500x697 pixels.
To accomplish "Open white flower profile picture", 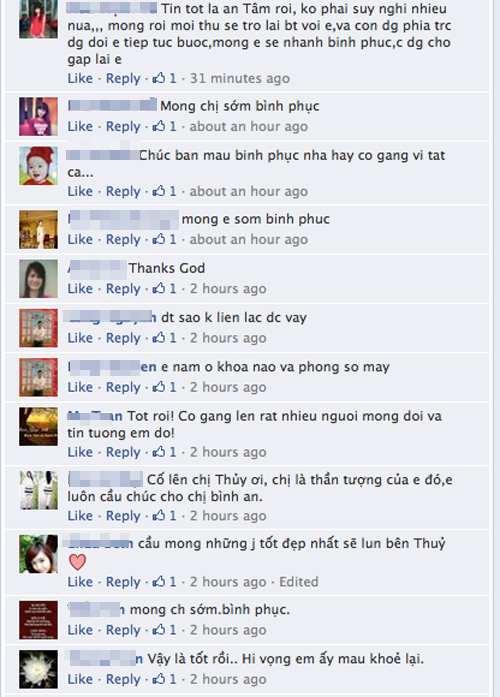I will tap(38, 669).
